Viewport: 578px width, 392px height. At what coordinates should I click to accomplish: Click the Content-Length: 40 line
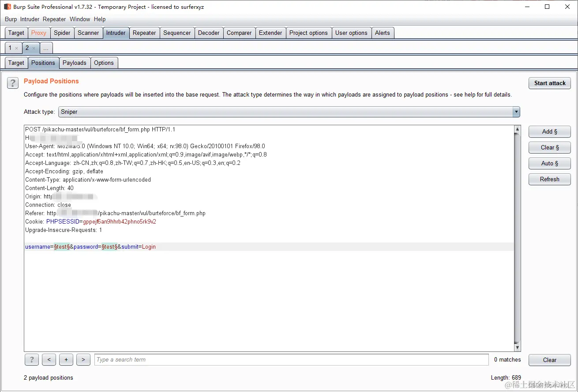click(49, 188)
